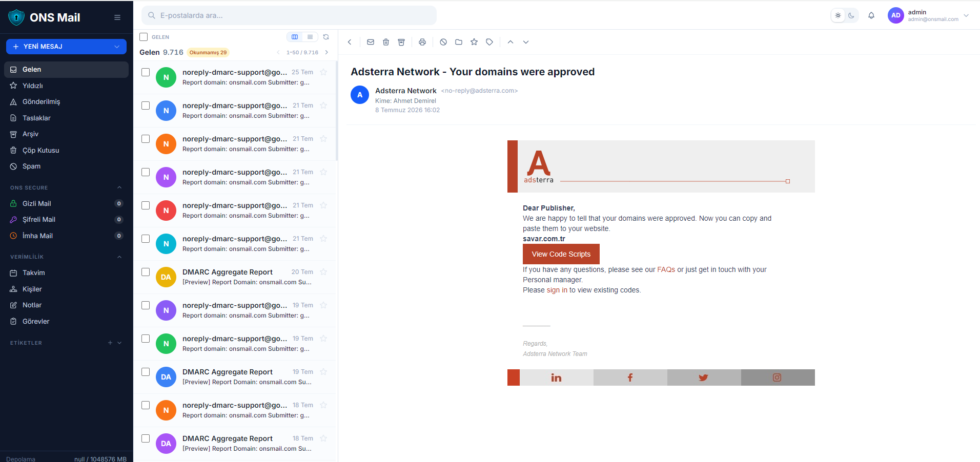Switch to dark theme
Image resolution: width=980 pixels, height=462 pixels.
[x=851, y=15]
